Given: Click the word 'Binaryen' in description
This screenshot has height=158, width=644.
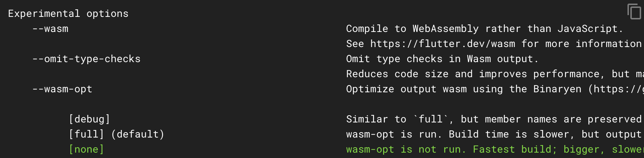Looking at the screenshot, I should [557, 89].
